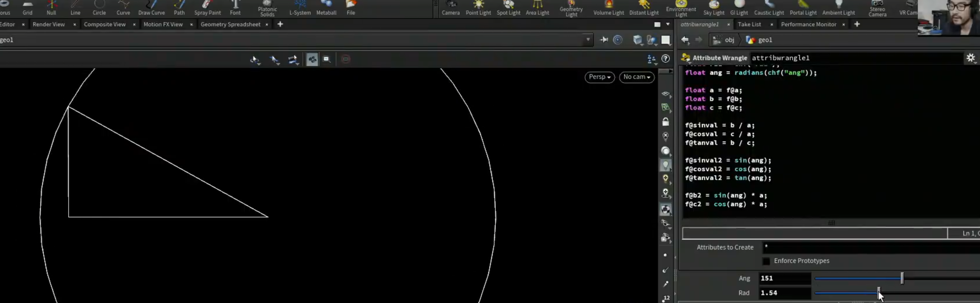The width and height of the screenshot is (980, 303).
Task: Add an Ambient Light from the shelf
Action: point(838,8)
